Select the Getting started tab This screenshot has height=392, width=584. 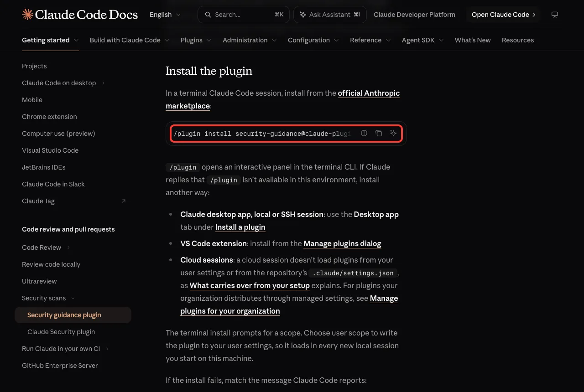[50, 40]
